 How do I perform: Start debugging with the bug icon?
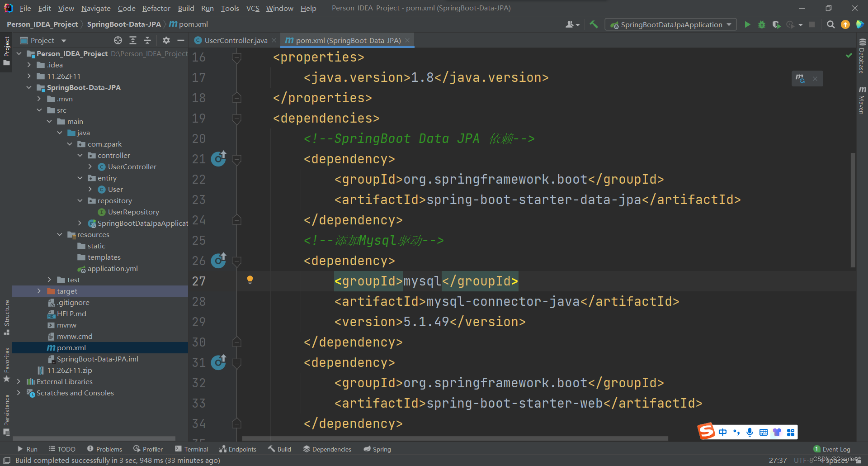click(762, 24)
